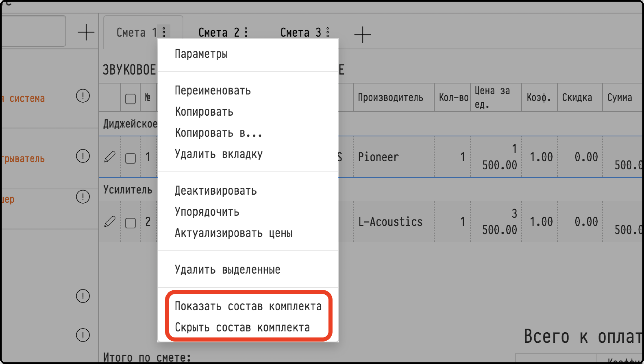
Task: Check the checkbox for row 2 L-Acoustics
Action: [x=131, y=223]
